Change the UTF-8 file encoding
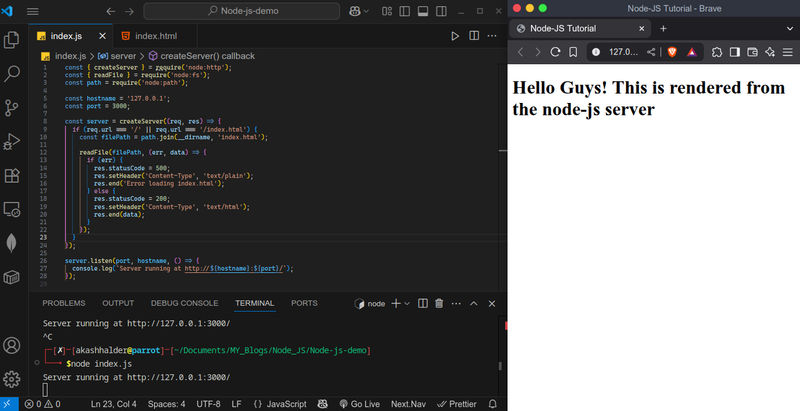 (x=208, y=404)
